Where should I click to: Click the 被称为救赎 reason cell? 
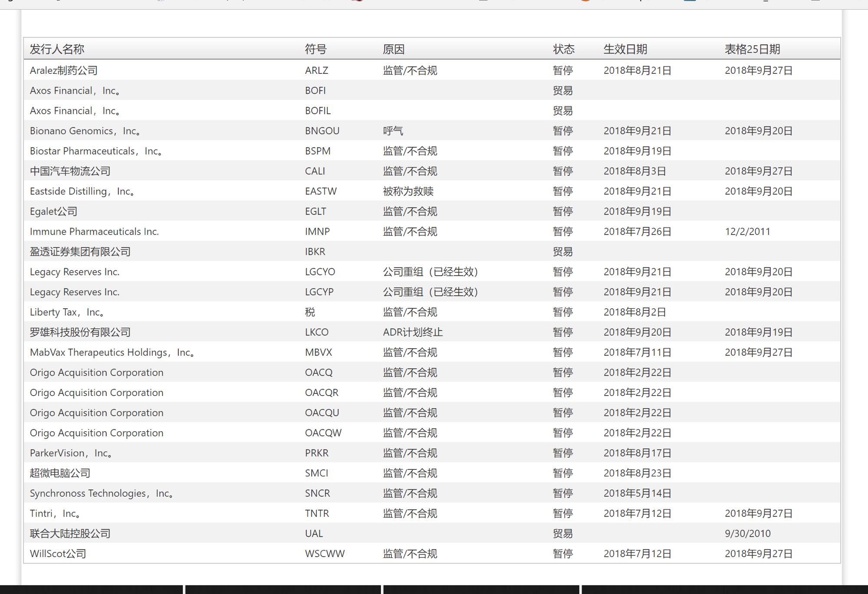[x=408, y=191]
